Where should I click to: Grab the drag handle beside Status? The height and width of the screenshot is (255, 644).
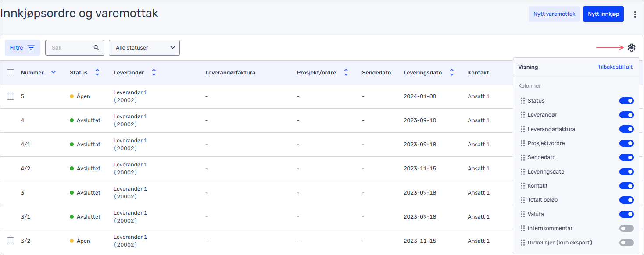coord(522,101)
